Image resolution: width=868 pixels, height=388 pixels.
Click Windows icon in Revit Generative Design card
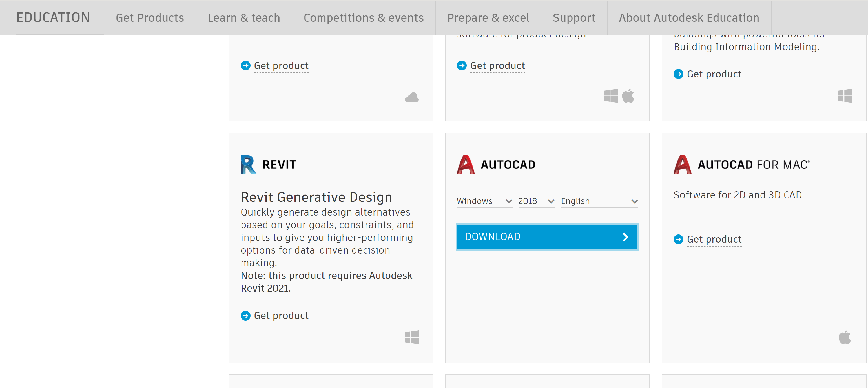click(x=411, y=337)
